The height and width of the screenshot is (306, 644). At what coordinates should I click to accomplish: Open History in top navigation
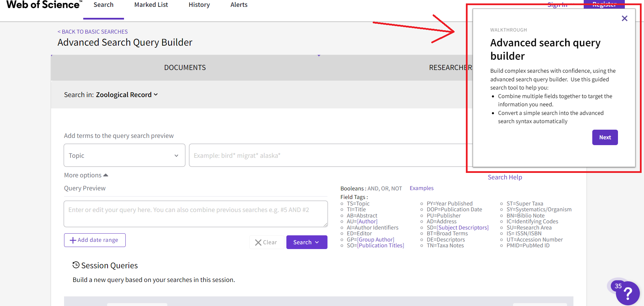click(x=199, y=5)
